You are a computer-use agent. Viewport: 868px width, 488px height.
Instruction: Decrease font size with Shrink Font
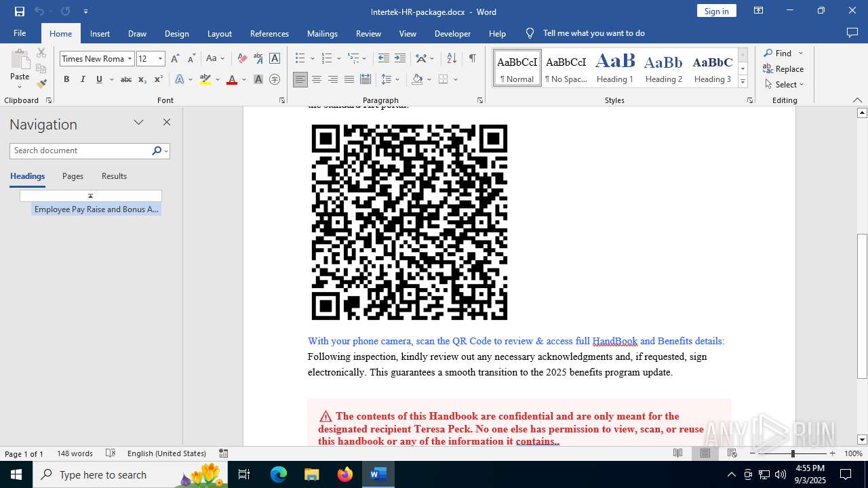[191, 58]
